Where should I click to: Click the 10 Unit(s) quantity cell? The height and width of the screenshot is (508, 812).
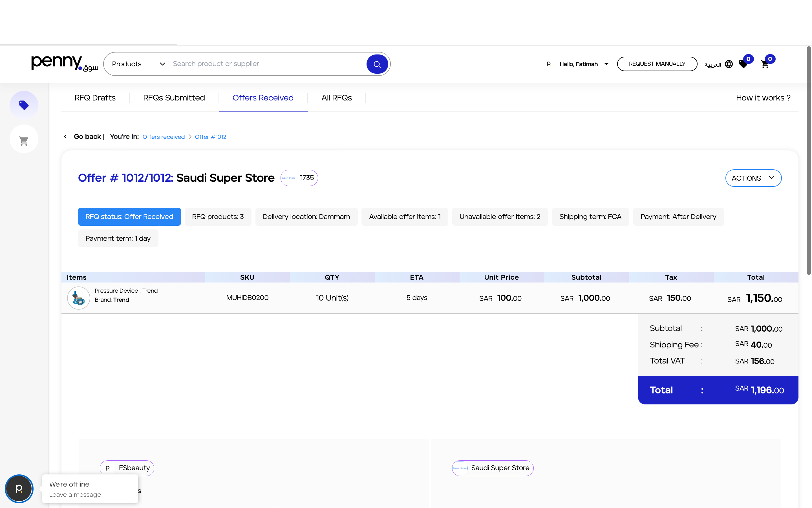(x=332, y=298)
